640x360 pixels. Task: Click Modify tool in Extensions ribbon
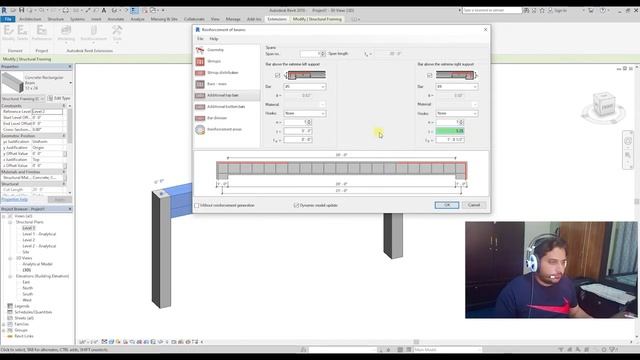(x=9, y=33)
